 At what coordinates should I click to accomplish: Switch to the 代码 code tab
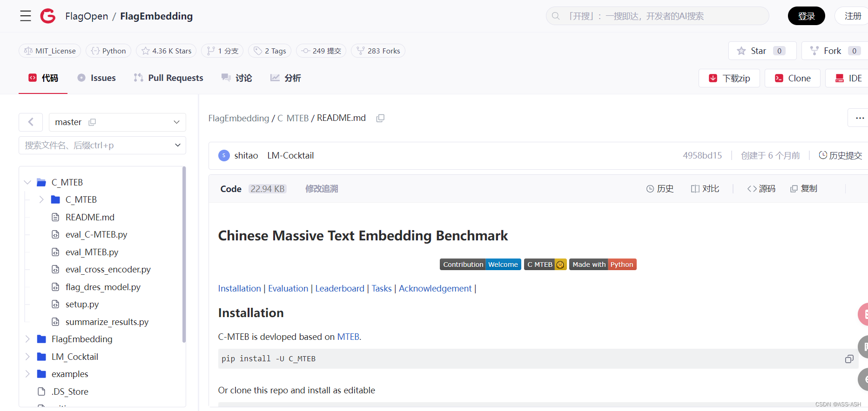click(x=43, y=78)
